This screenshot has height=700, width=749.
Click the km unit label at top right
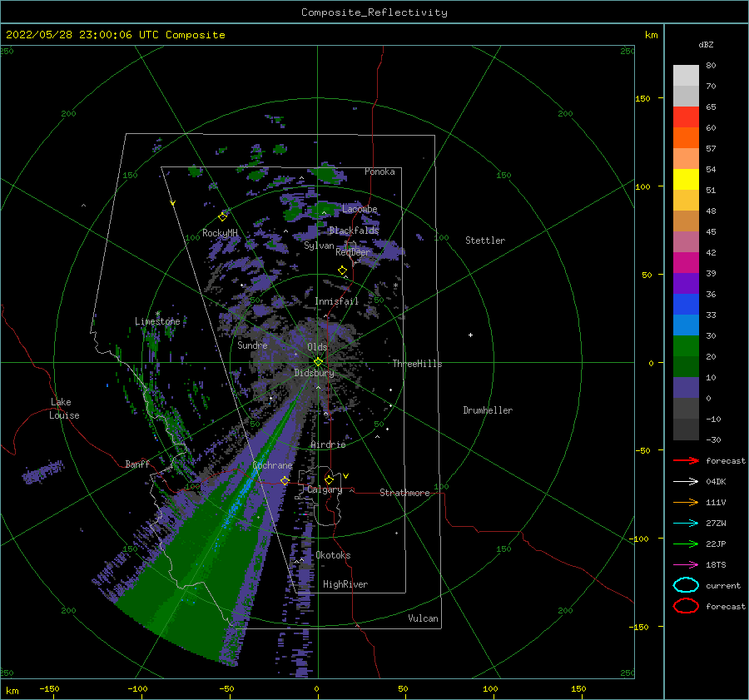coord(651,35)
